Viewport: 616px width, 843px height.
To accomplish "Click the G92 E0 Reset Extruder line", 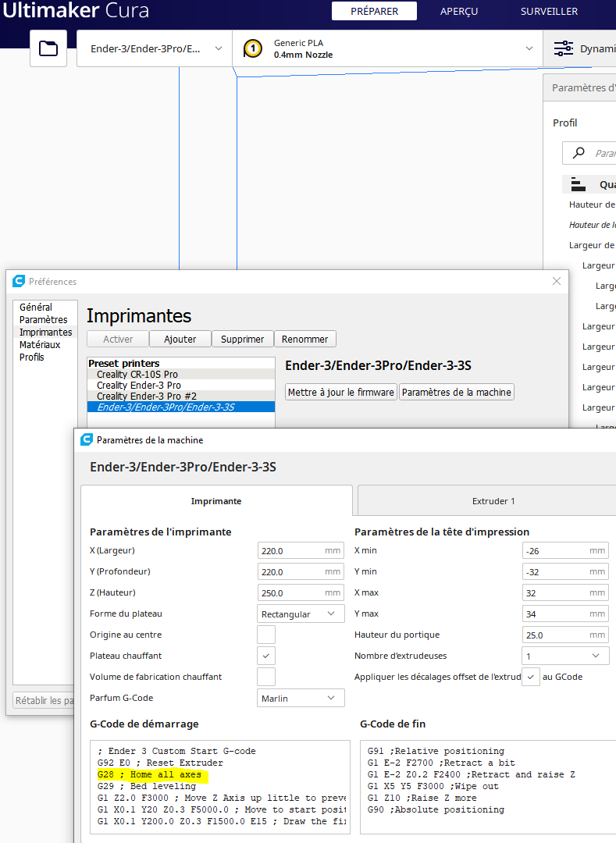I will pyautogui.click(x=160, y=763).
